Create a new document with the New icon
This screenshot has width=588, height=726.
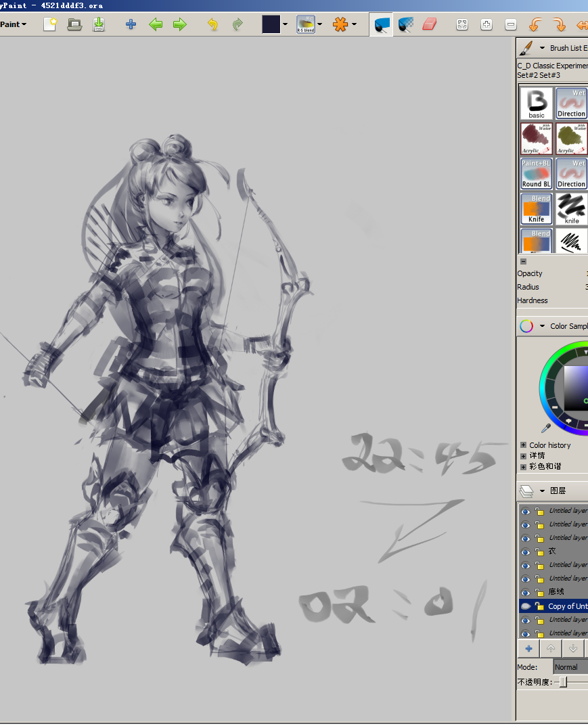coord(50,24)
